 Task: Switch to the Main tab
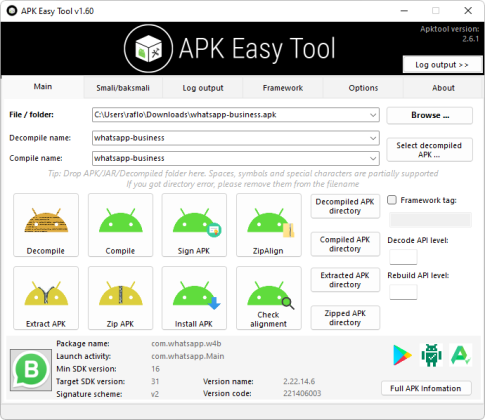[x=43, y=87]
